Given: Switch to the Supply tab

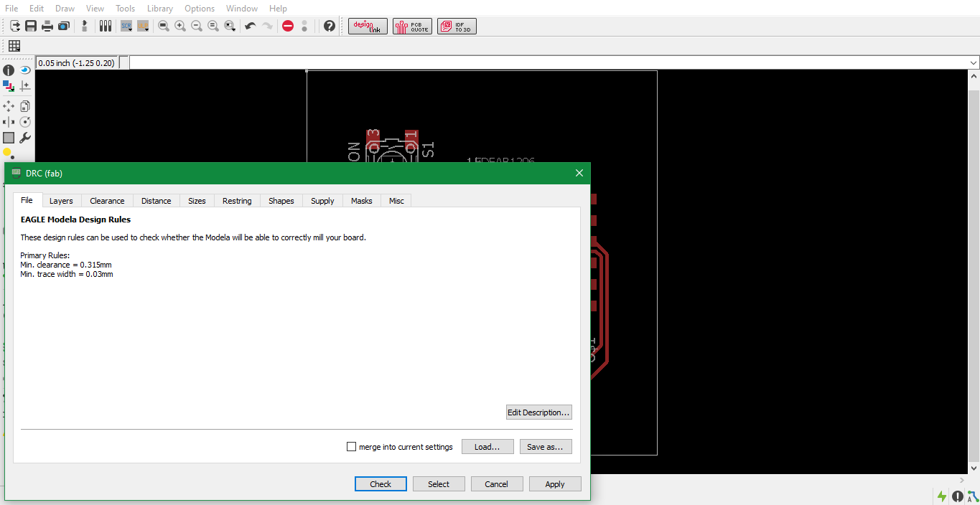Looking at the screenshot, I should point(322,201).
